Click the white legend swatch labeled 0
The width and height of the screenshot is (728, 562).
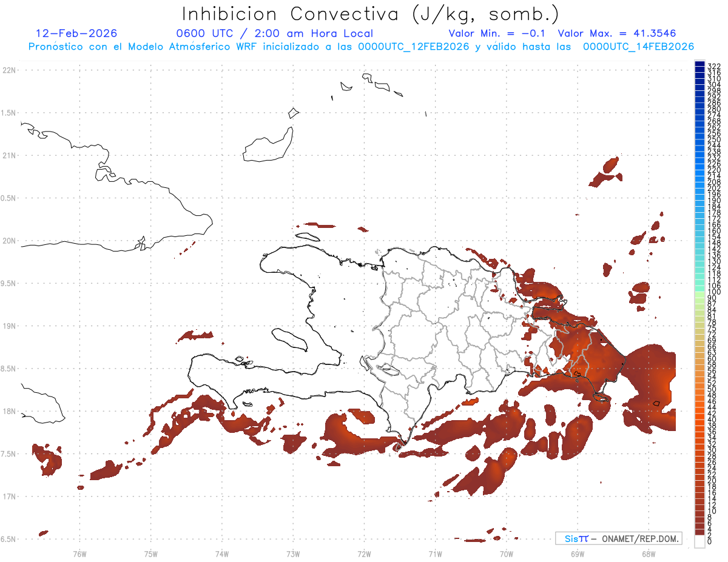pyautogui.click(x=700, y=541)
